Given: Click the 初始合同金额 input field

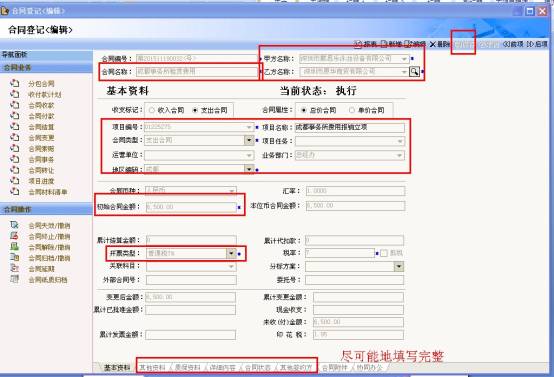Looking at the screenshot, I should [x=191, y=207].
